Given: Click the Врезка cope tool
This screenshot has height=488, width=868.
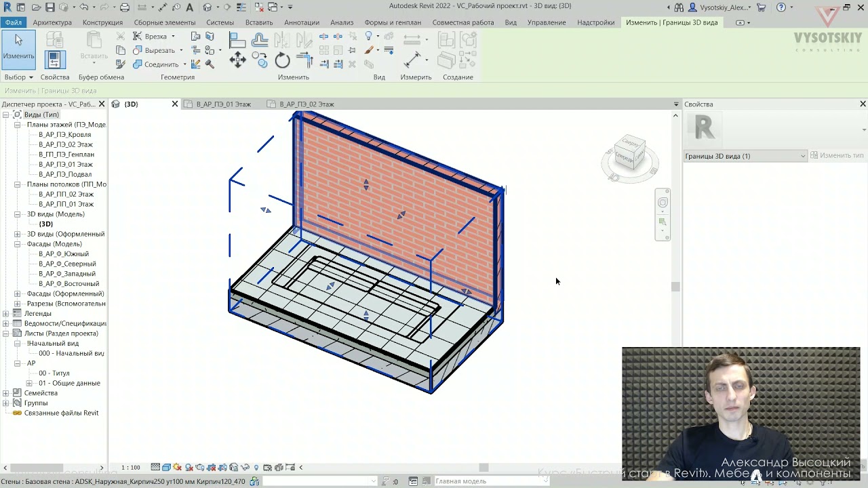Looking at the screenshot, I should pyautogui.click(x=149, y=37).
